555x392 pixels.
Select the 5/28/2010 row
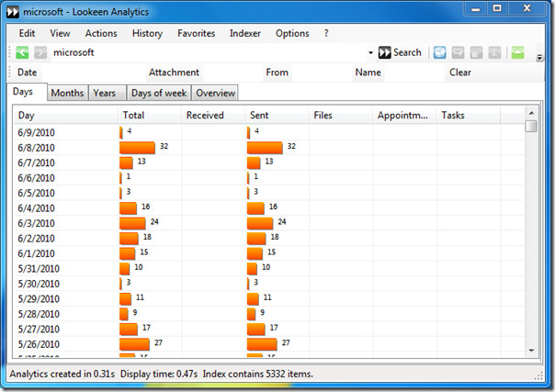268,314
